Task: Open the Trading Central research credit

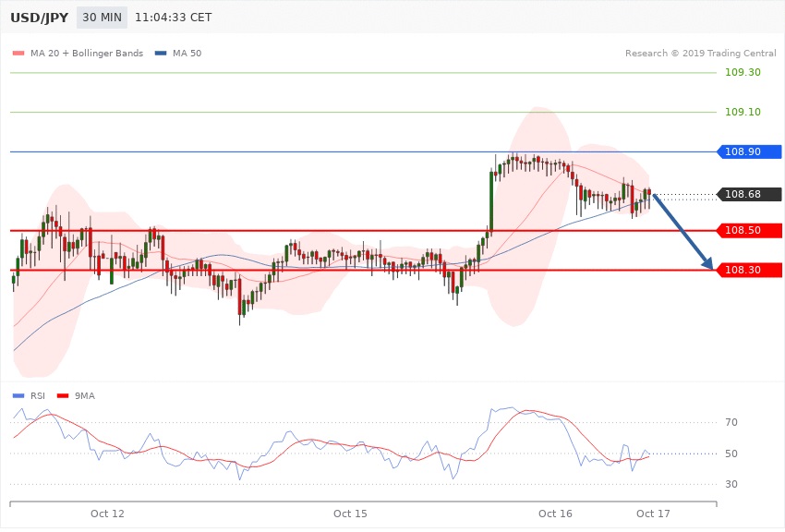Action: point(701,54)
